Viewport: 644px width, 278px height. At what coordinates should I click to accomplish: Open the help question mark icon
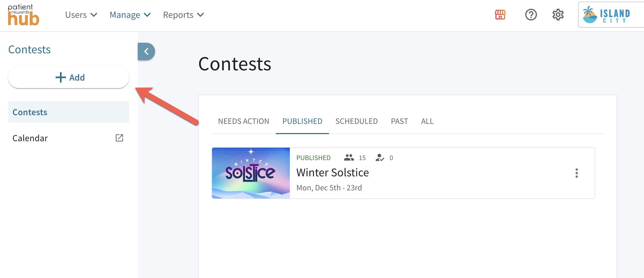(531, 15)
